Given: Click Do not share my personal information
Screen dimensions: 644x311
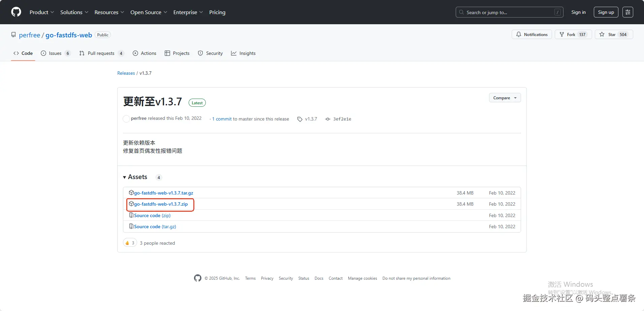Looking at the screenshot, I should tap(416, 278).
